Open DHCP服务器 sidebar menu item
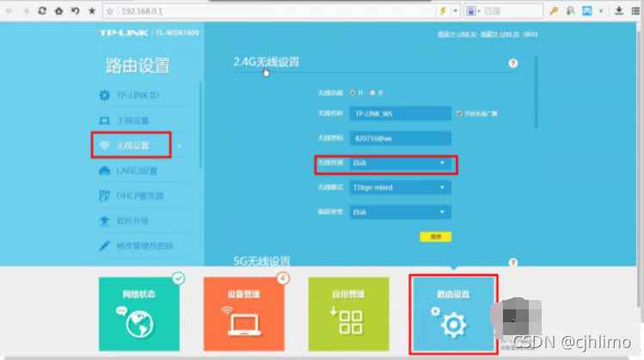Viewport: 644px width, 360px height. point(142,196)
